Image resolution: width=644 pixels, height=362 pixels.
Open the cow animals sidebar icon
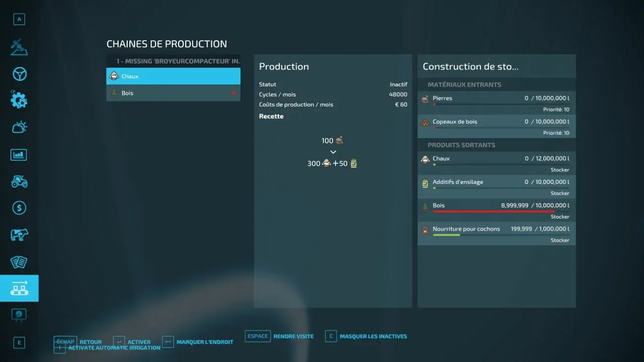pos(19,234)
